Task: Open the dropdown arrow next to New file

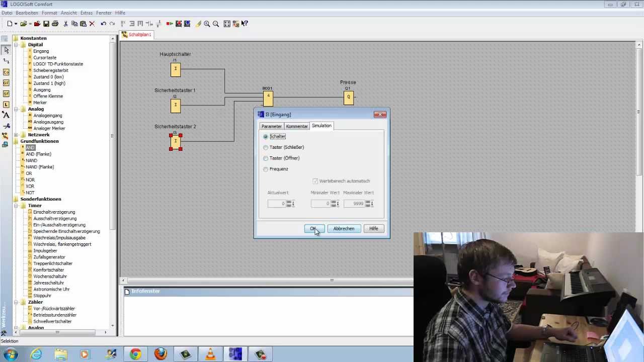Action: tap(16, 24)
